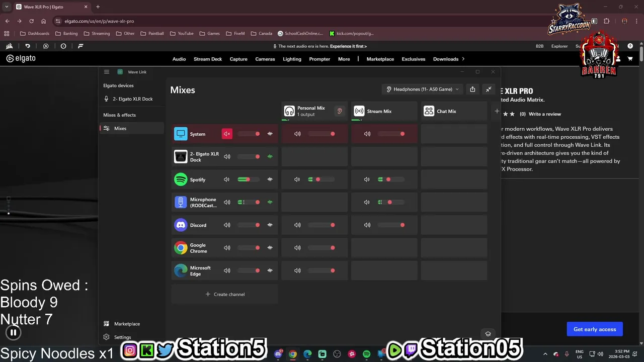Click Write a review link
Image resolution: width=644 pixels, height=362 pixels.
coord(545,114)
